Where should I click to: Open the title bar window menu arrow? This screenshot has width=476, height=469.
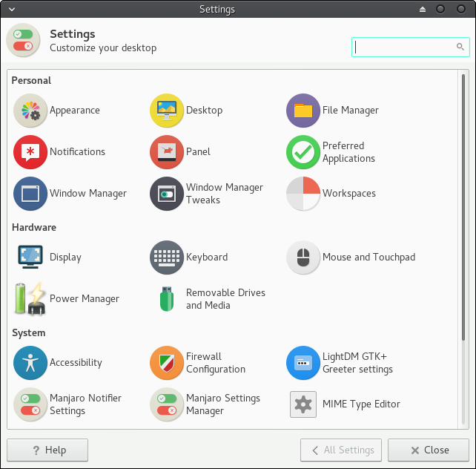12,9
